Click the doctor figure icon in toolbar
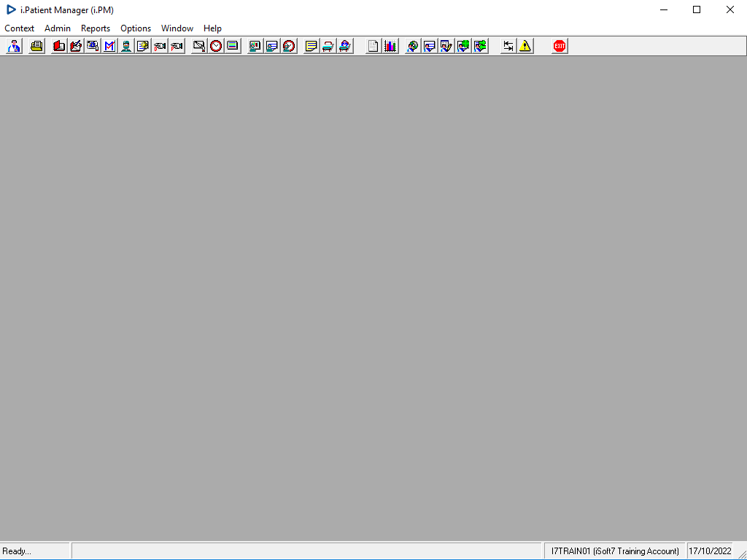This screenshot has width=747, height=560. click(15, 46)
